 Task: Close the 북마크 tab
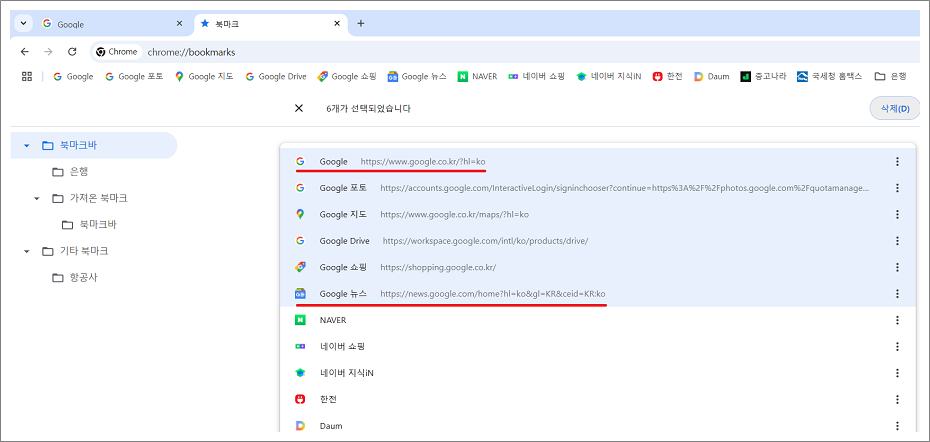(337, 24)
